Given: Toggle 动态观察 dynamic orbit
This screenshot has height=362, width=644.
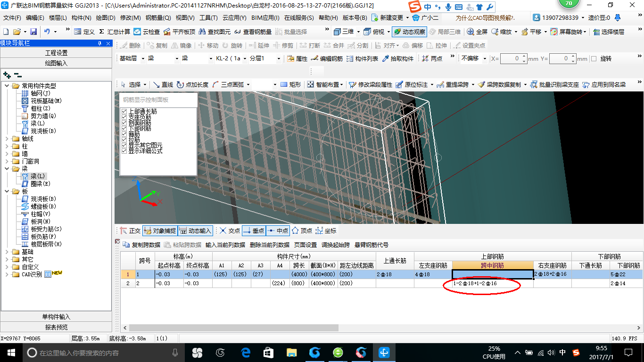Looking at the screenshot, I should (x=409, y=32).
